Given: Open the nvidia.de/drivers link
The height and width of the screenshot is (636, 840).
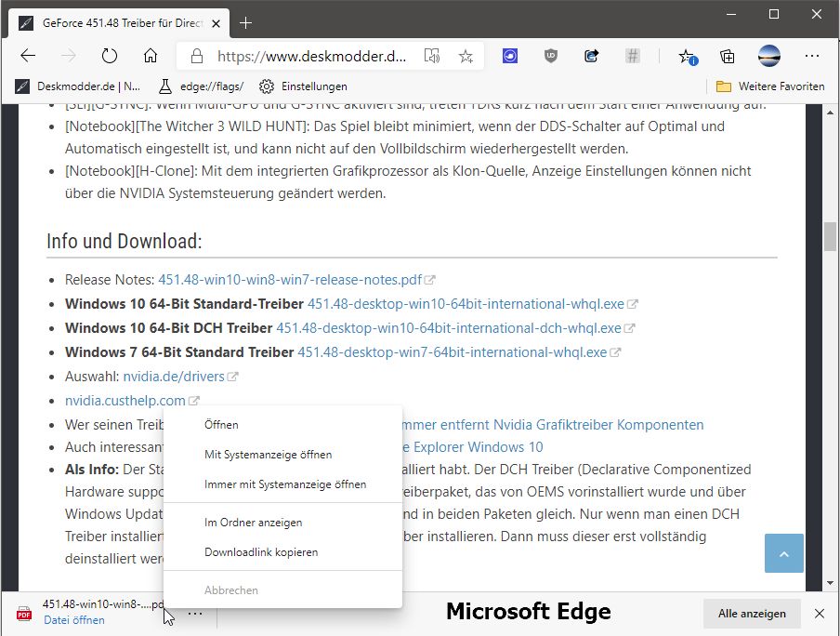Looking at the screenshot, I should point(174,377).
